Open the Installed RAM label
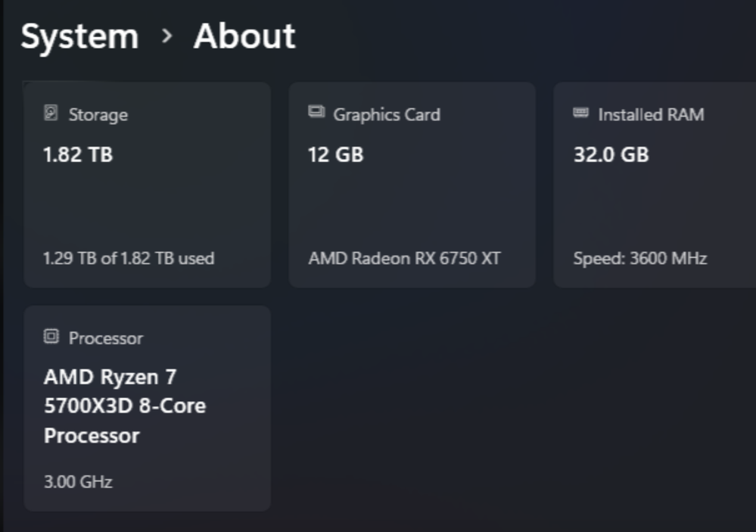The height and width of the screenshot is (532, 756). [x=652, y=115]
